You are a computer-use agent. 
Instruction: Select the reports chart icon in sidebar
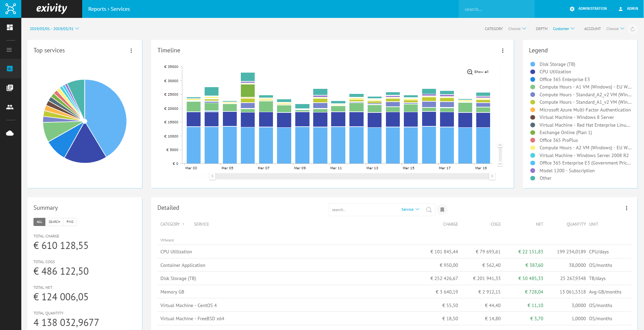click(10, 69)
